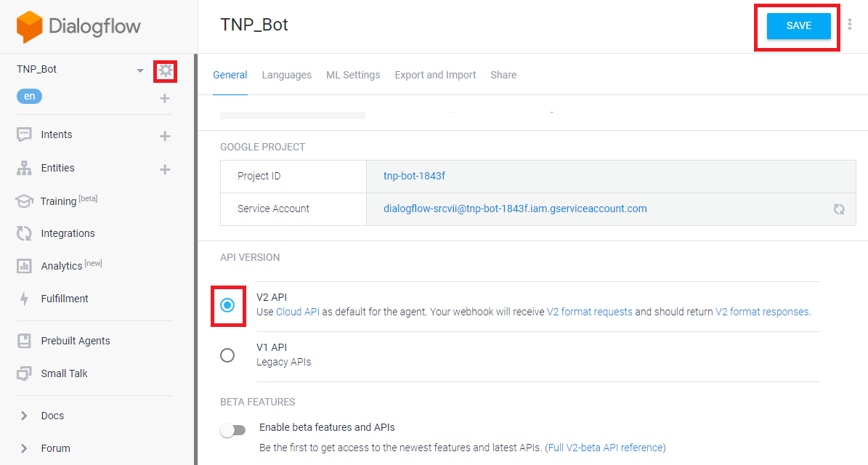Expand the Forum section
The width and height of the screenshot is (868, 465).
[24, 448]
